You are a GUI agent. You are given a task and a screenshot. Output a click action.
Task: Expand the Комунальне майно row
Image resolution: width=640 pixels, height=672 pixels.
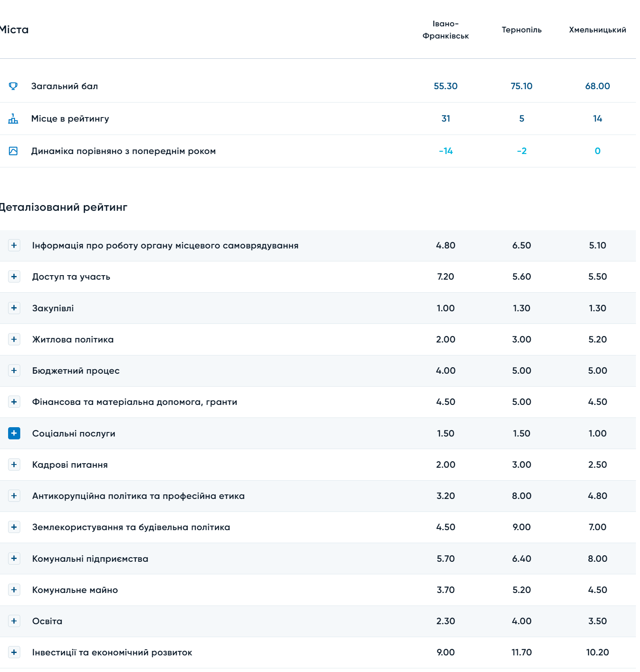(x=14, y=590)
